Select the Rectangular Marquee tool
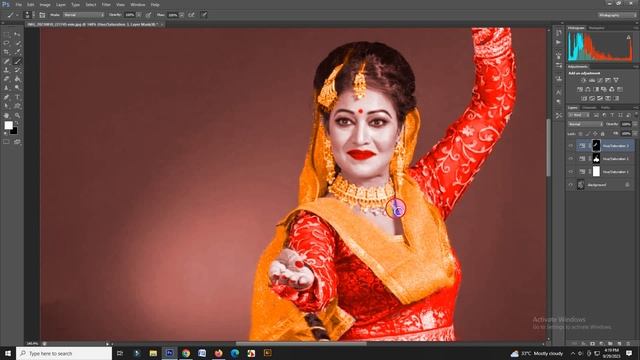Viewport: 640px width, 360px height. (x=6, y=35)
